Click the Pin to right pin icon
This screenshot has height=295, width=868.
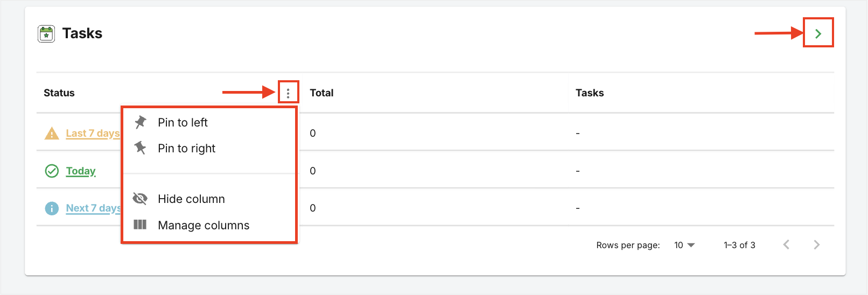click(x=141, y=148)
